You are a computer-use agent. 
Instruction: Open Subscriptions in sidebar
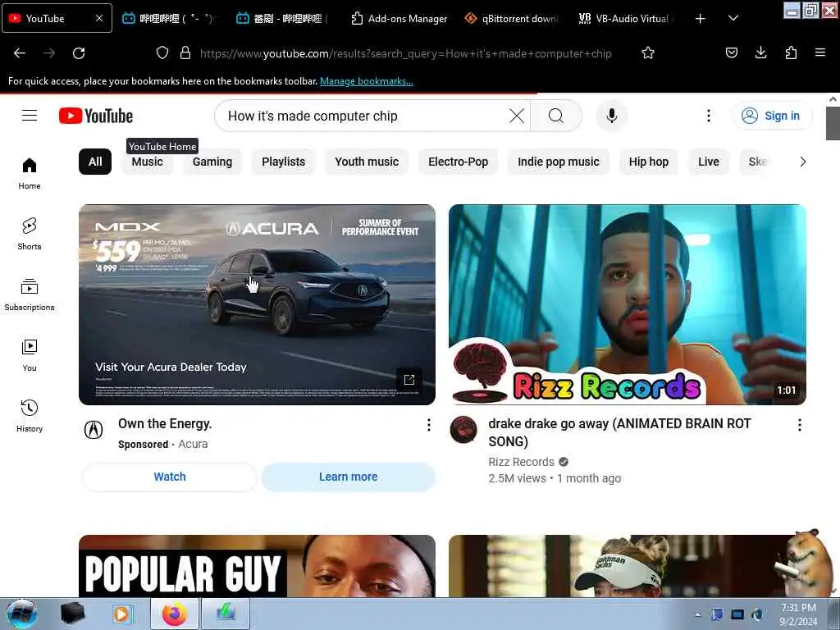[x=30, y=294]
